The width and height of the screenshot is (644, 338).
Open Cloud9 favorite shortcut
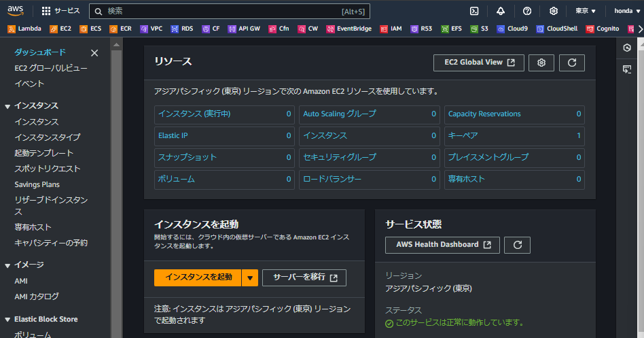pos(512,29)
